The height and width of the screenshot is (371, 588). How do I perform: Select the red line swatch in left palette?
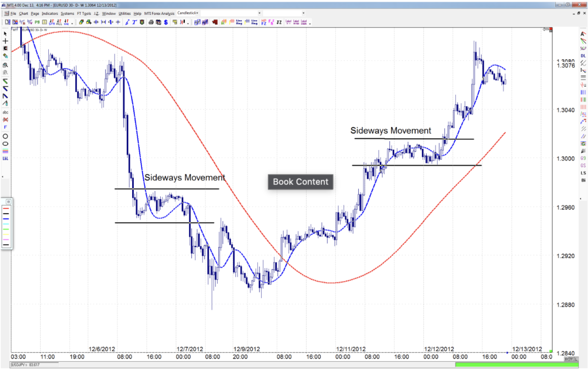pos(6,208)
